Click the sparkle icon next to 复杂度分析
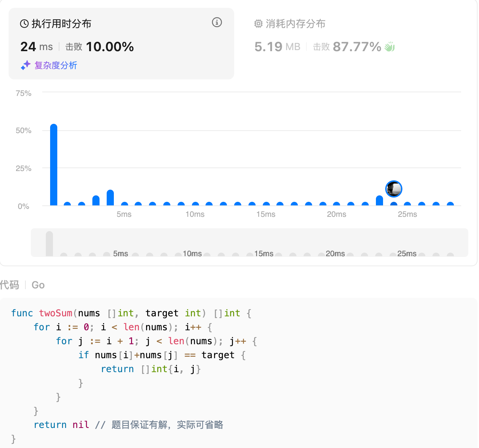 tap(25, 65)
